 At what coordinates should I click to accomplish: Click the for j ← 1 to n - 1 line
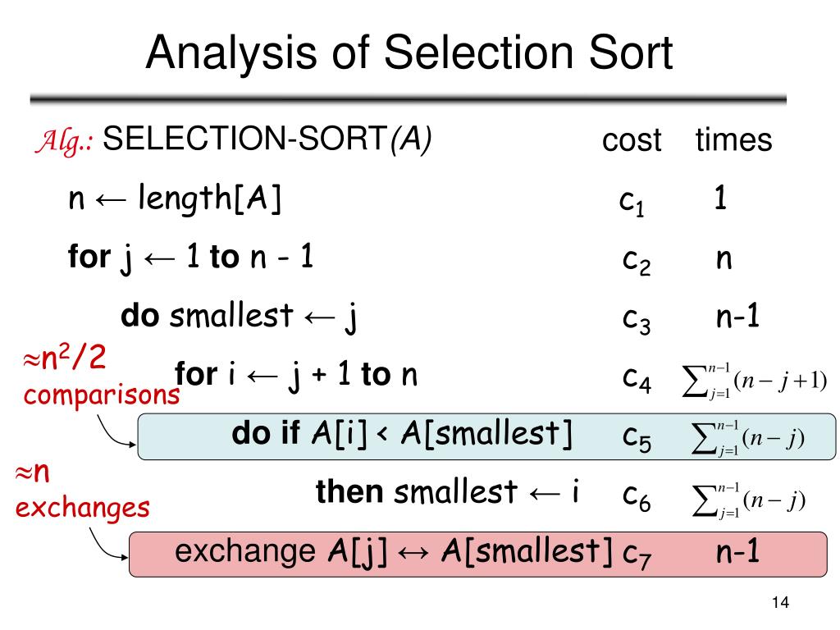click(190, 257)
